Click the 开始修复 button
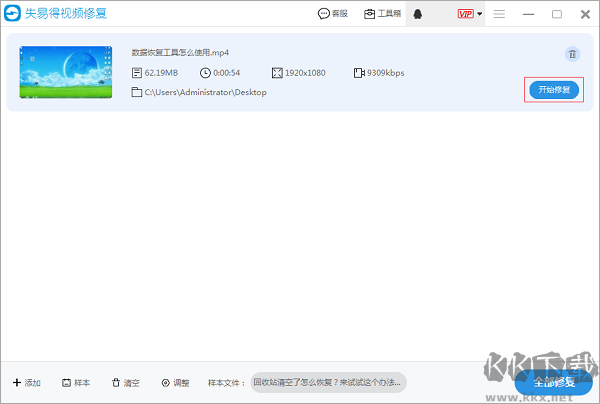 [x=554, y=90]
